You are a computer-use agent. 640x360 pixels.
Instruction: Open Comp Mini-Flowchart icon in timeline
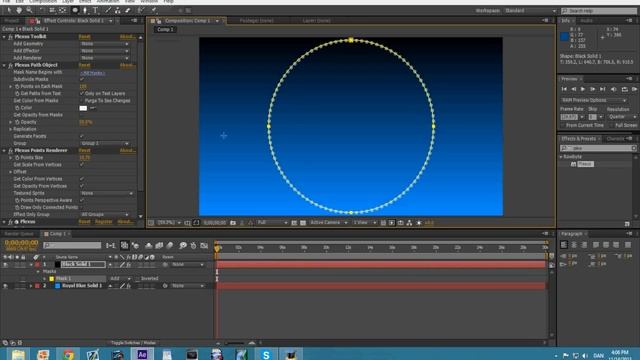click(x=110, y=245)
